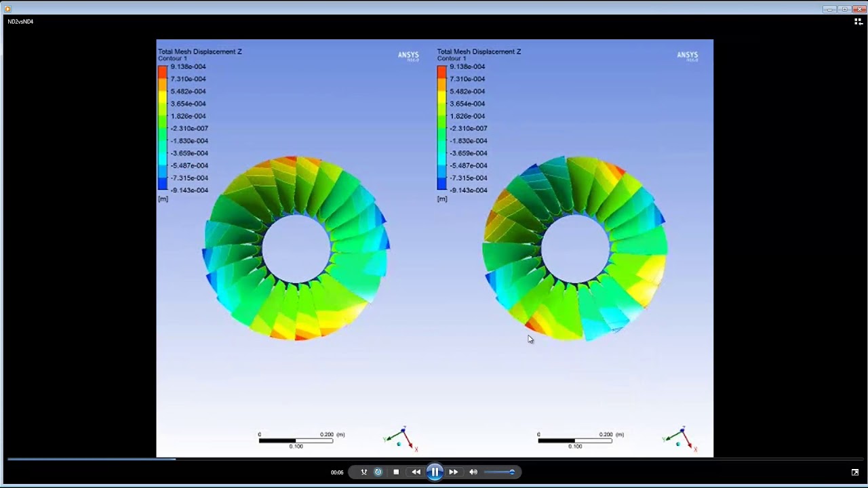Adjust the volume slider

[500, 472]
